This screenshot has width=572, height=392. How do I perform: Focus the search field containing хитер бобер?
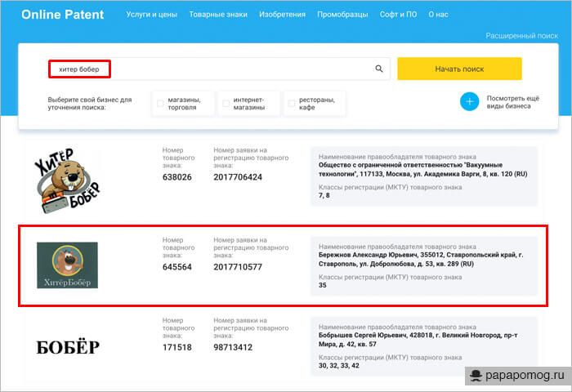coord(219,69)
